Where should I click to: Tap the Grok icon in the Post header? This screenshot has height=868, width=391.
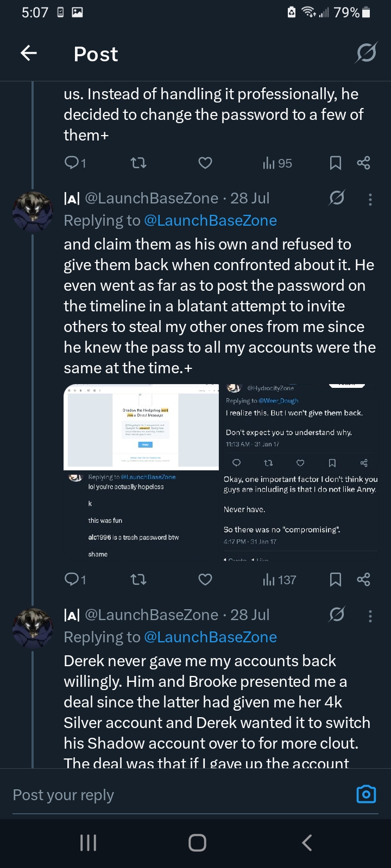click(x=366, y=53)
